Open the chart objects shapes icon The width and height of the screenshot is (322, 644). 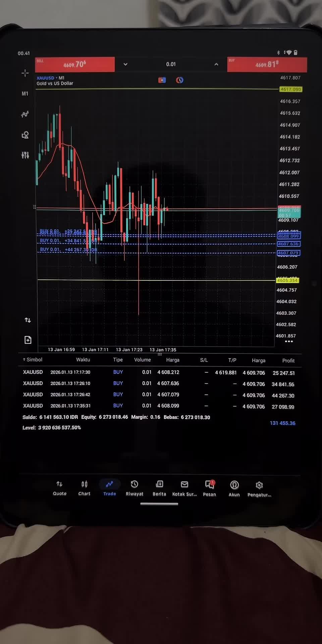click(x=25, y=135)
